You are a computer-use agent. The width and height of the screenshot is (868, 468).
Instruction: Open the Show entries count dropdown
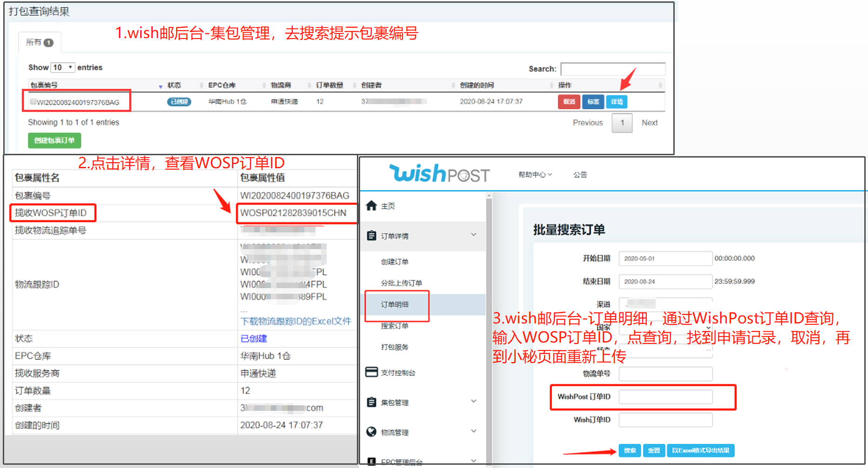pyautogui.click(x=63, y=67)
